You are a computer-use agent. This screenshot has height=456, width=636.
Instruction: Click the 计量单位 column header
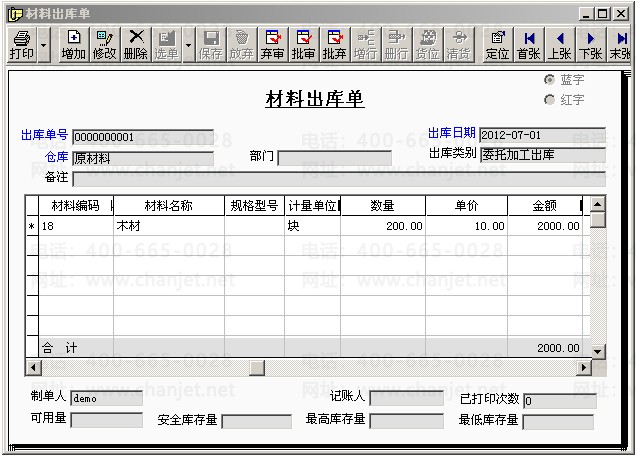pyautogui.click(x=313, y=206)
